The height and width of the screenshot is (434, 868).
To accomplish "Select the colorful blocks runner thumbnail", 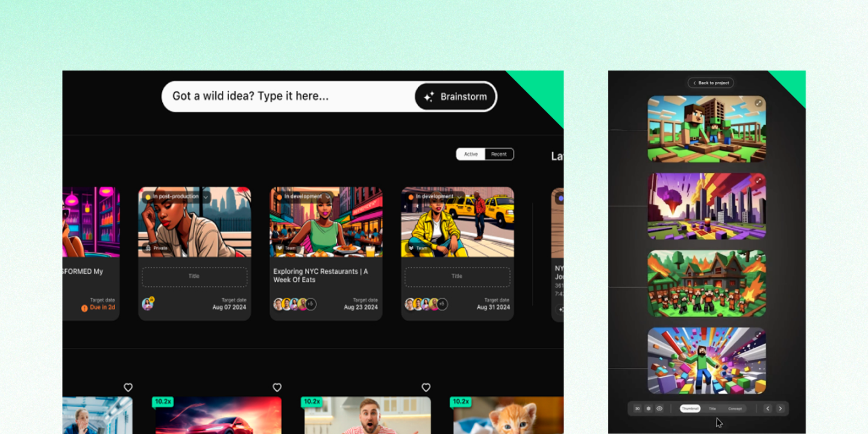I will (x=706, y=360).
